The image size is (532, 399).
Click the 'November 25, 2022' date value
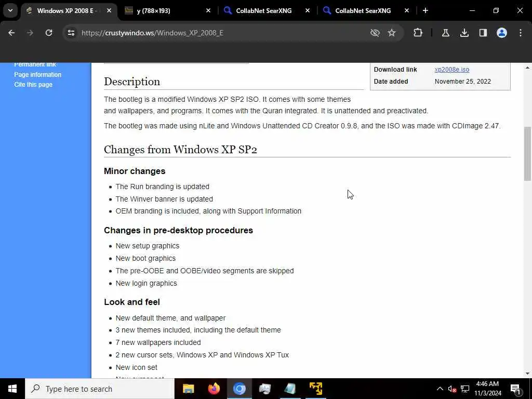(x=463, y=82)
